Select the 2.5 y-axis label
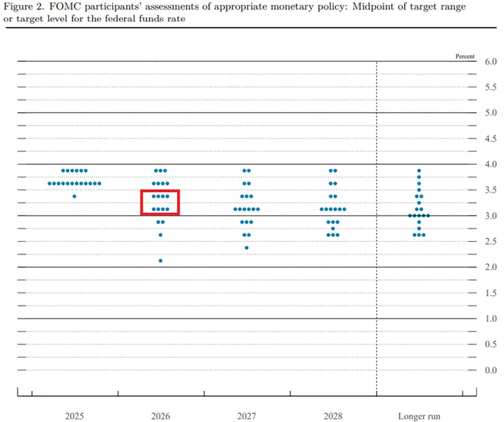This screenshot has height=422, width=504. [x=491, y=241]
